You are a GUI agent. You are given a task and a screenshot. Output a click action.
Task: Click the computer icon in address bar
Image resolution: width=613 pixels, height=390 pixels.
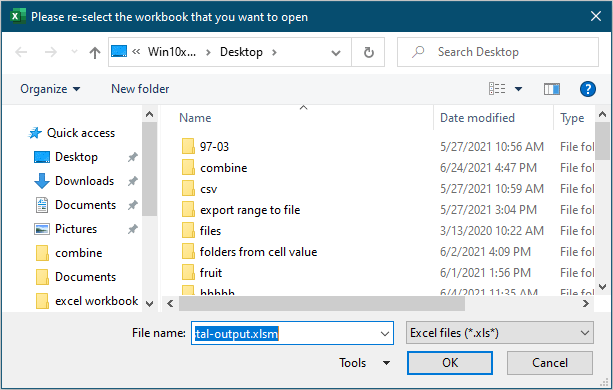[x=119, y=51]
